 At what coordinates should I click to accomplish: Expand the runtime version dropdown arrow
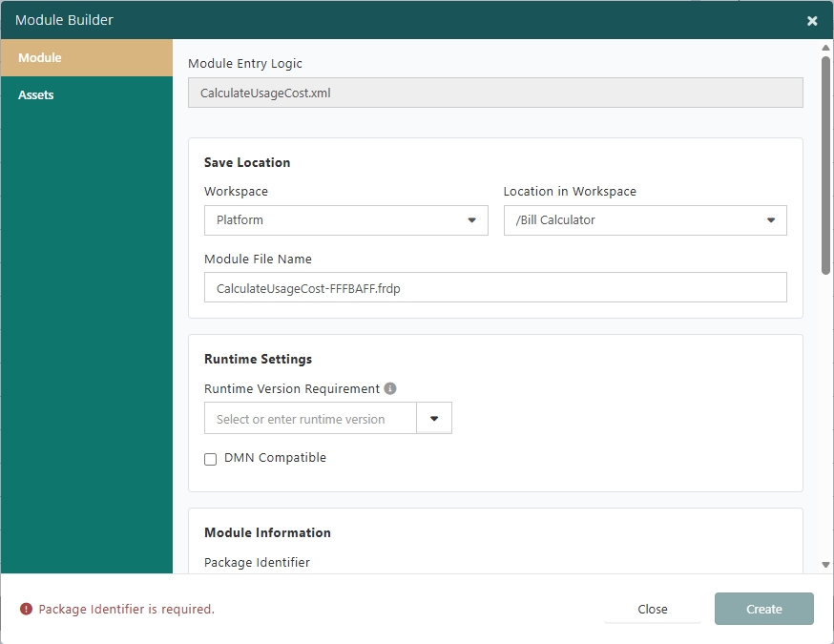434,419
